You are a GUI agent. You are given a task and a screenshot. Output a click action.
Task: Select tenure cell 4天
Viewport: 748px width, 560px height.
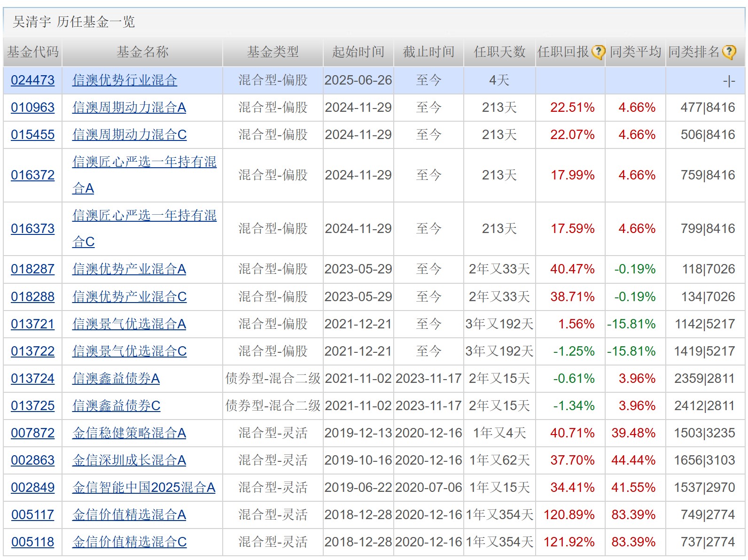coord(499,80)
